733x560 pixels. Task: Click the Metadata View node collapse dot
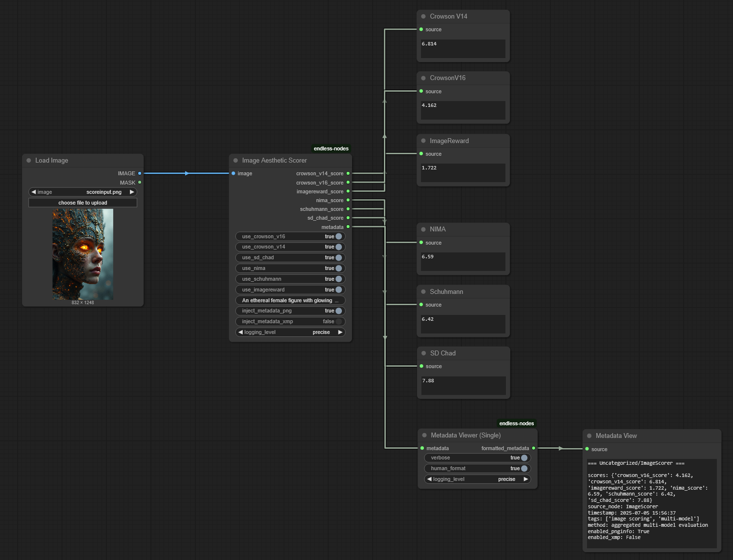[x=589, y=436]
